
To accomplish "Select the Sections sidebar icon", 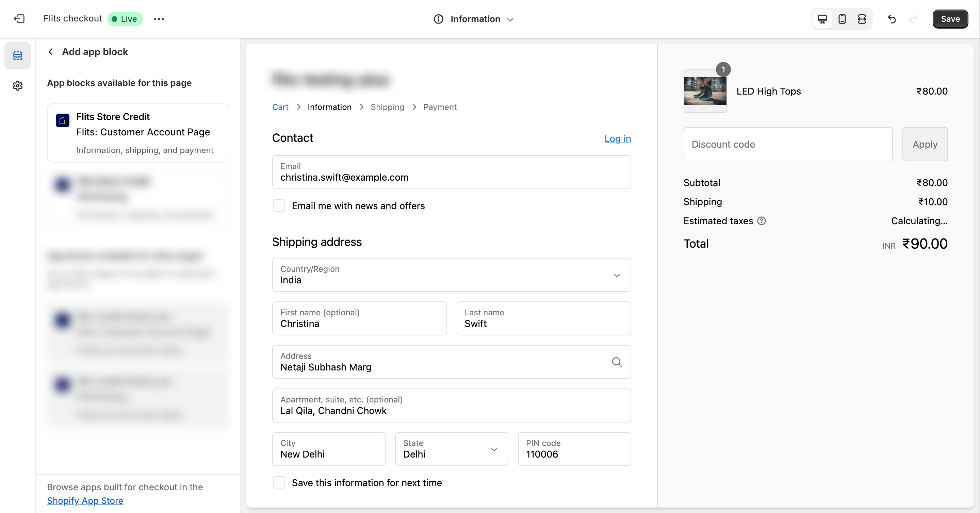I will coord(17,56).
